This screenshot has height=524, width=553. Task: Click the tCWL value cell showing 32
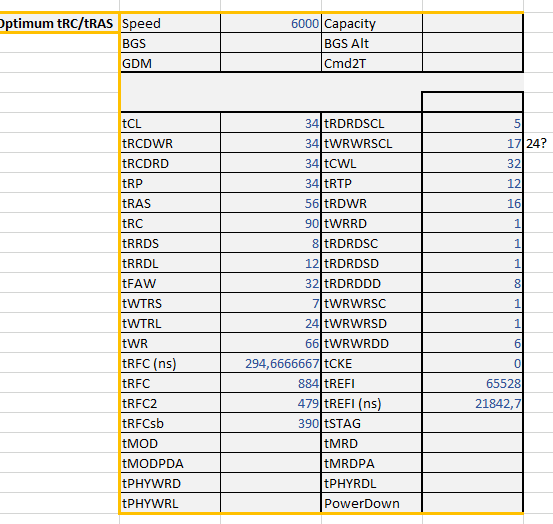click(472, 163)
